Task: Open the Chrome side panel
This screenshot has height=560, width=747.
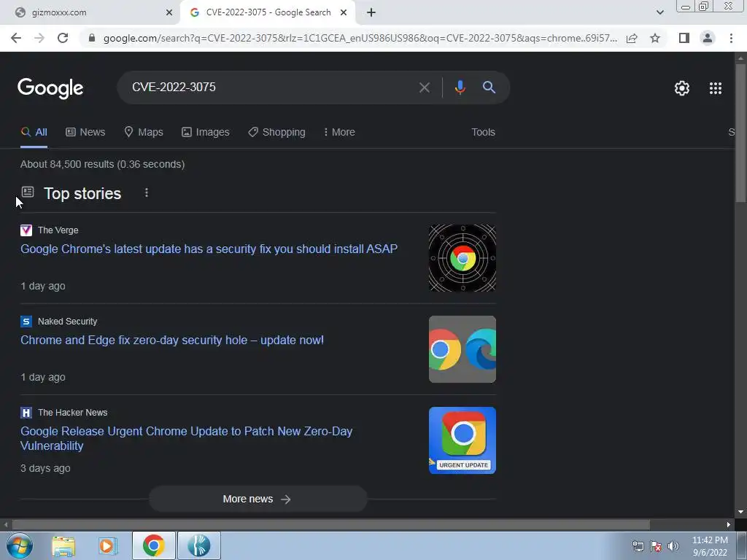Action: 684,38
